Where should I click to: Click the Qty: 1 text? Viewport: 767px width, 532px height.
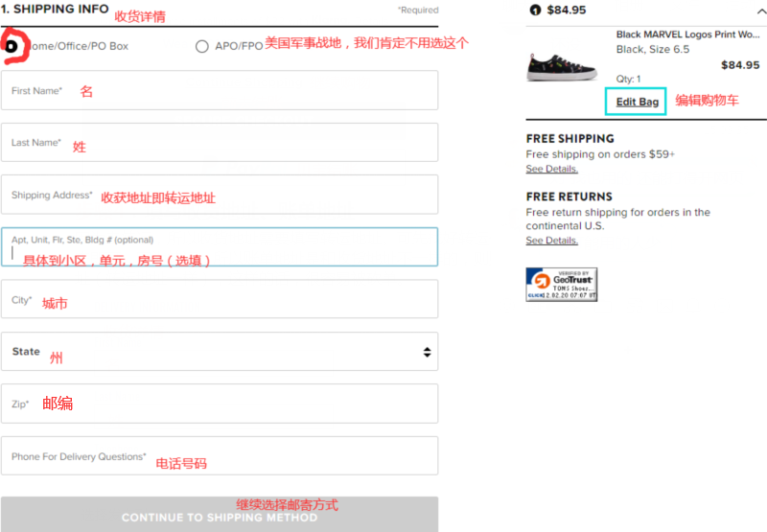point(628,79)
